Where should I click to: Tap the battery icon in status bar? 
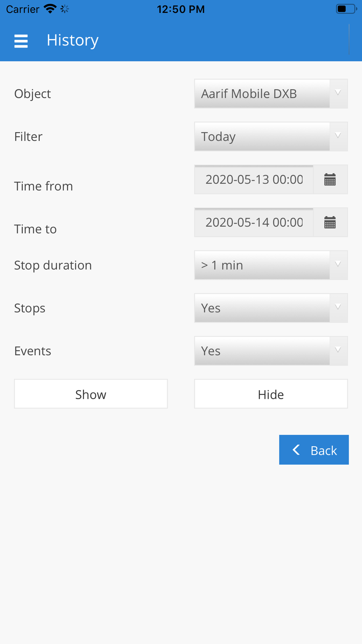tap(346, 9)
